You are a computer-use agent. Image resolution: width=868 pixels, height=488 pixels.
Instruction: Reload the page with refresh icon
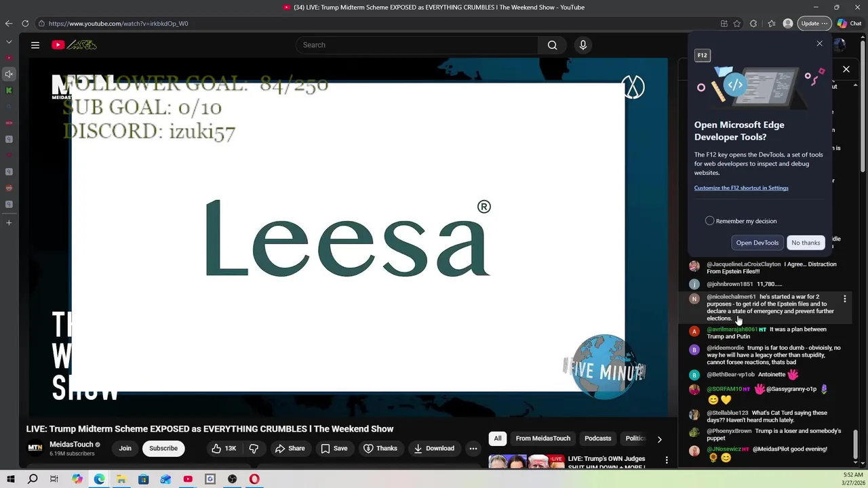25,23
